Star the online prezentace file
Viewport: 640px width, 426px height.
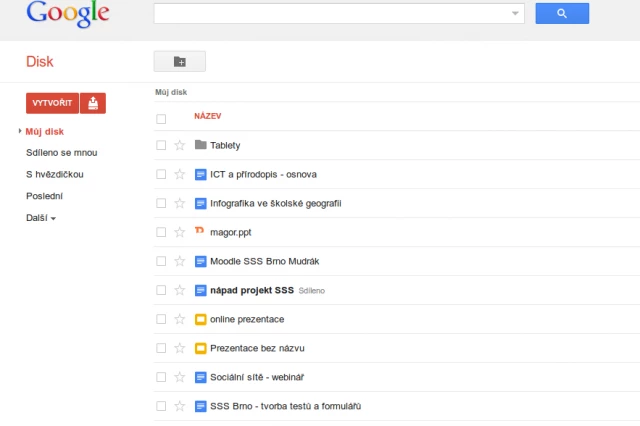click(180, 319)
